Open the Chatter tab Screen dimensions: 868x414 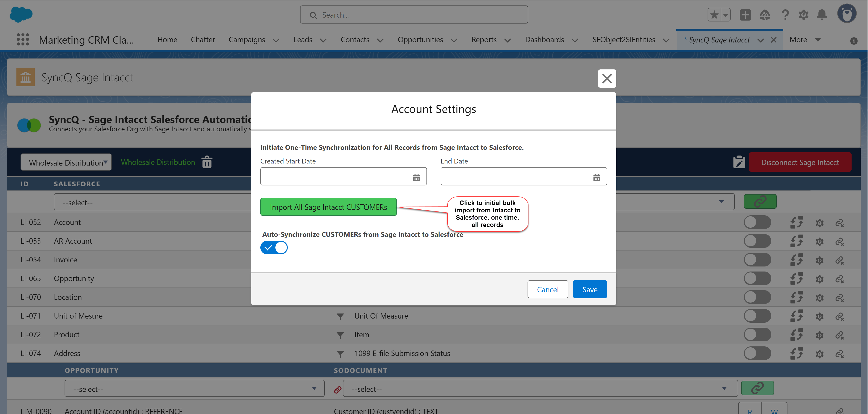tap(203, 40)
